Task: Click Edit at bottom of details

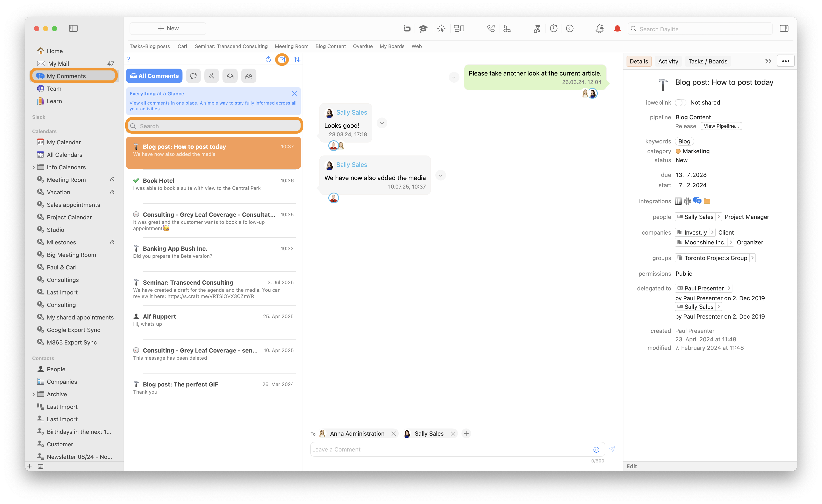Action: pos(631,466)
